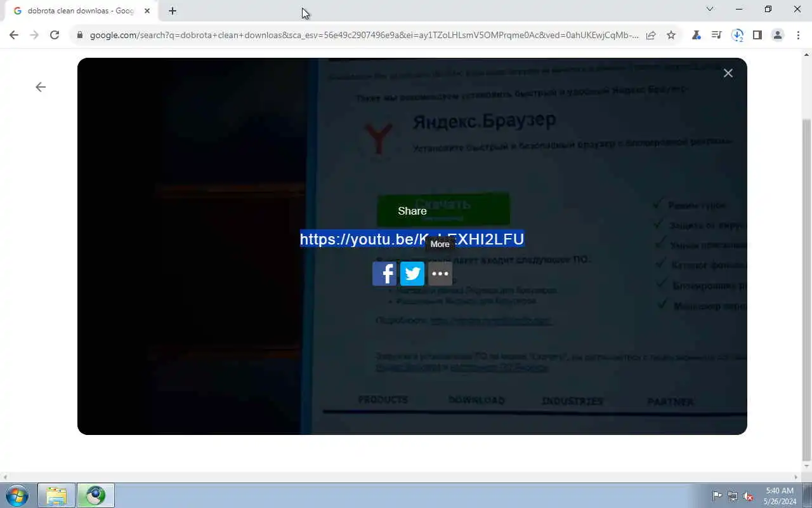The height and width of the screenshot is (508, 812).
Task: Click the left arrow of the horizontal scrollbar
Action: click(5, 477)
